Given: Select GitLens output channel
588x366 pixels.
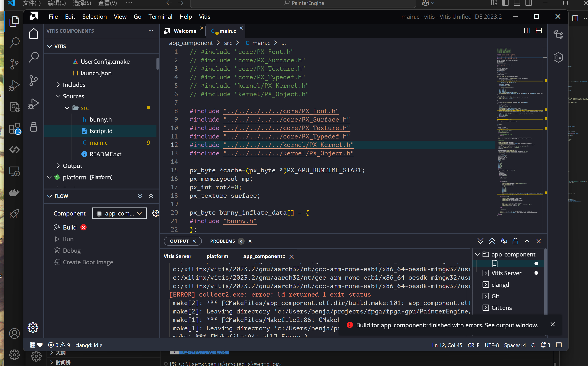Looking at the screenshot, I should (x=502, y=308).
